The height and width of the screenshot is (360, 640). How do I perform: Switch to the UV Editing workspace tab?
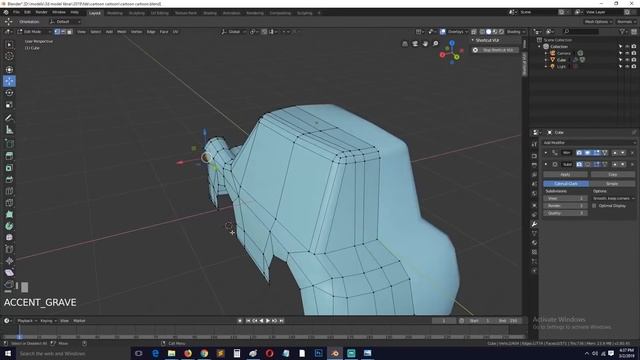pyautogui.click(x=159, y=13)
